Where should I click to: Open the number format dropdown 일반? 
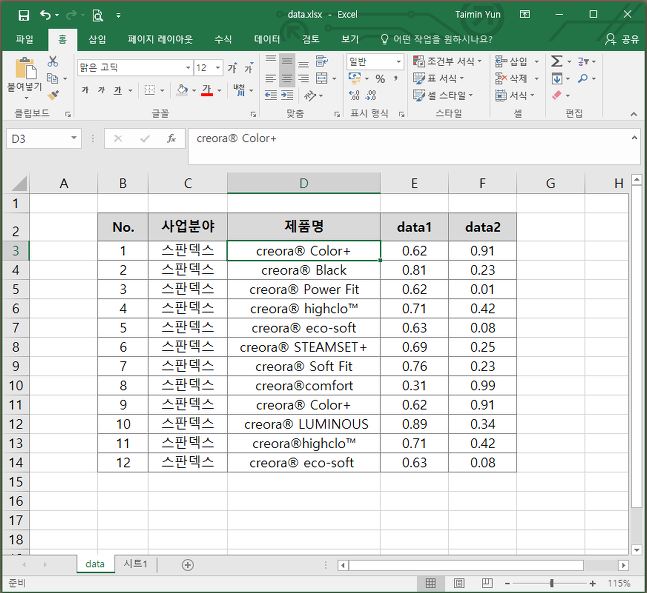(x=399, y=61)
